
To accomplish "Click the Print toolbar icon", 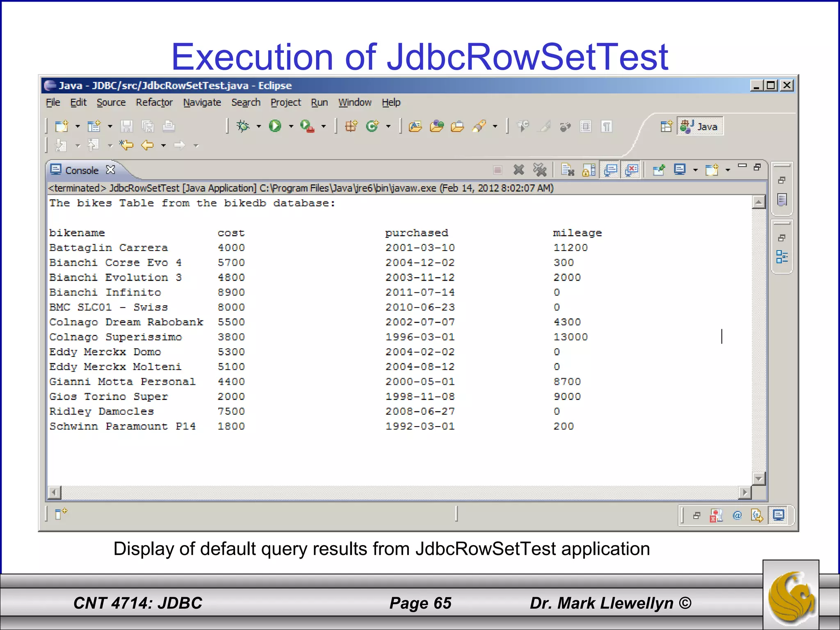I will pos(169,126).
